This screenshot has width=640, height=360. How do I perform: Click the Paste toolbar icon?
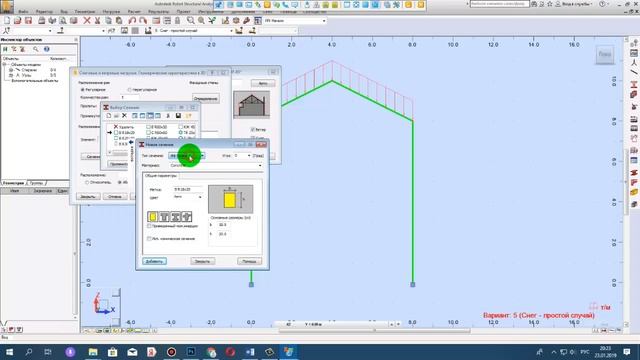pyautogui.click(x=119, y=20)
